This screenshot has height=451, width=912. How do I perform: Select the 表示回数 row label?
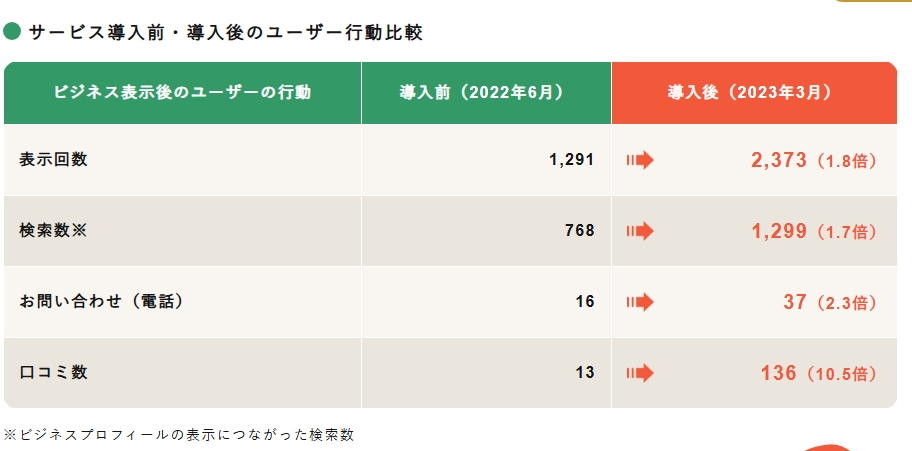coord(54,160)
